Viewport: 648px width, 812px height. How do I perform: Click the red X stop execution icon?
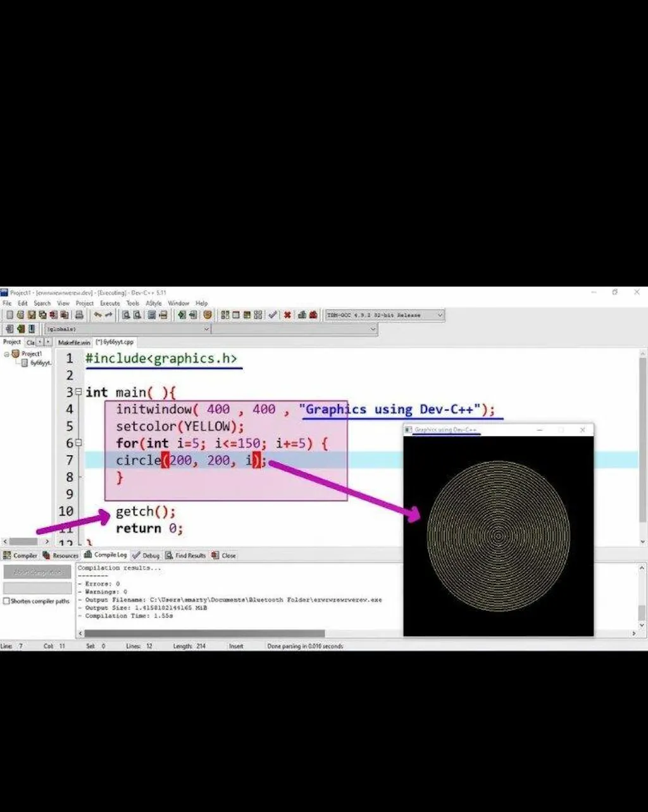coord(287,315)
